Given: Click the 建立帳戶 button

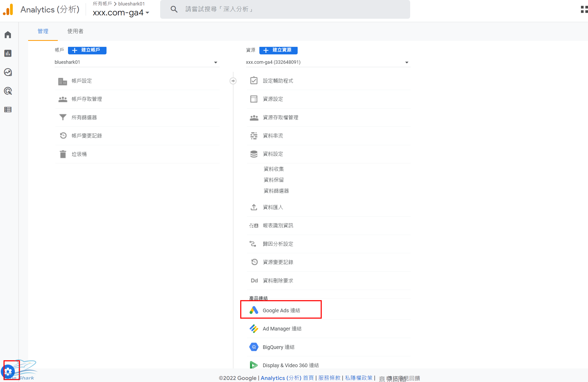Looking at the screenshot, I should (x=87, y=50).
